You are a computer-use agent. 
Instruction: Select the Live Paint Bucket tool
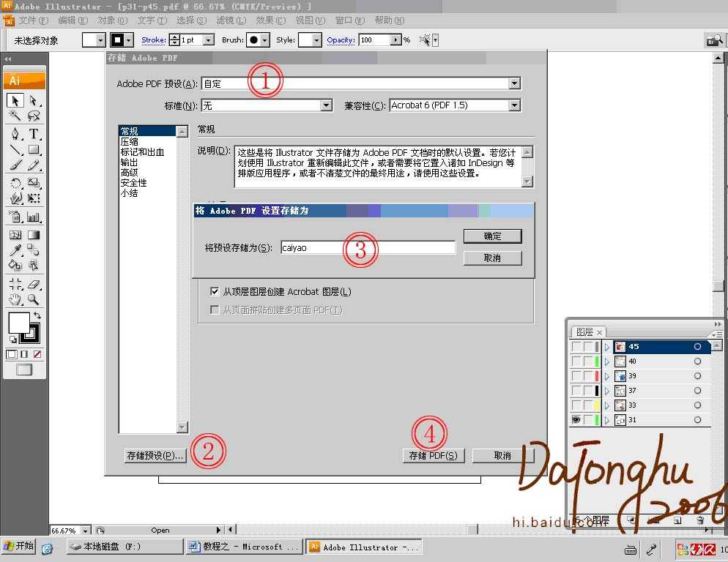15,265
